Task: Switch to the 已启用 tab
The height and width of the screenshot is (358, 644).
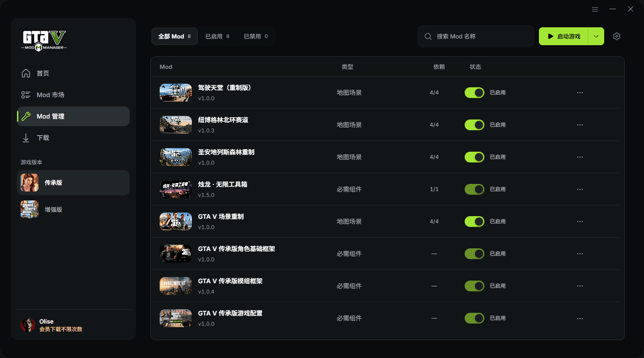Action: pyautogui.click(x=217, y=36)
